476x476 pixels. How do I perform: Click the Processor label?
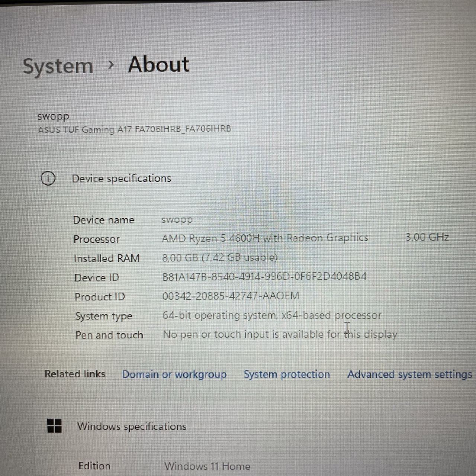96,239
